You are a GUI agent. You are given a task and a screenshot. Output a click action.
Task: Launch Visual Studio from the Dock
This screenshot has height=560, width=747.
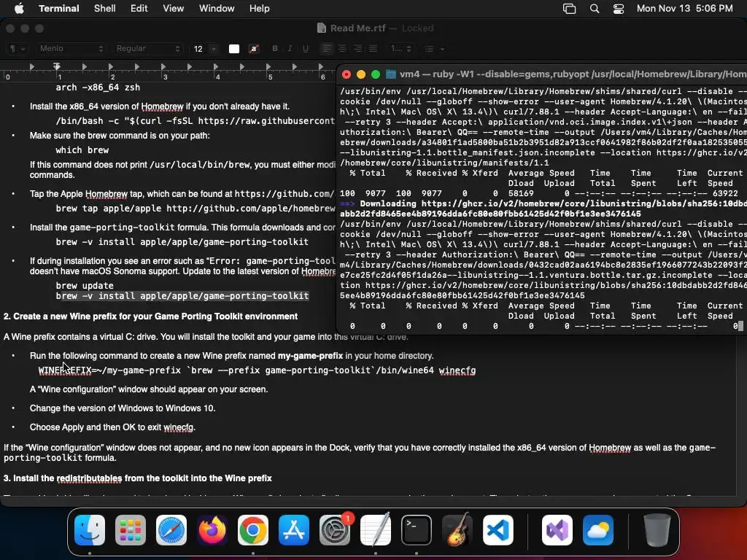click(x=557, y=530)
